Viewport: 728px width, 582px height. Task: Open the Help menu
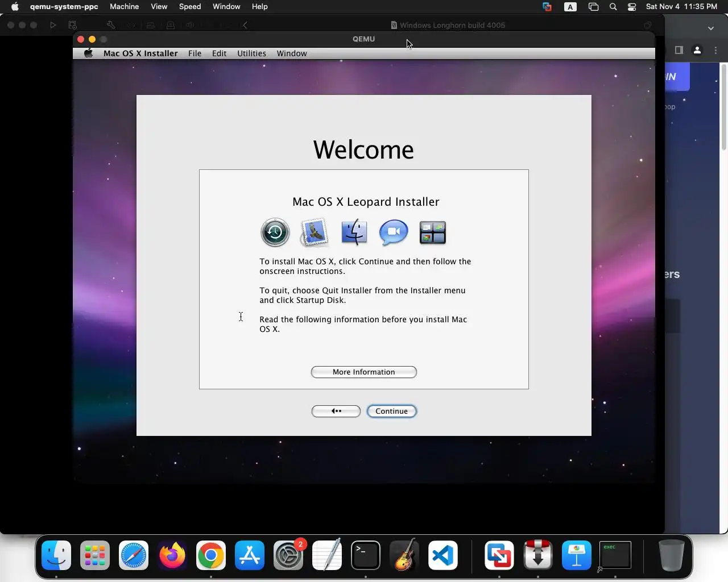[260, 7]
